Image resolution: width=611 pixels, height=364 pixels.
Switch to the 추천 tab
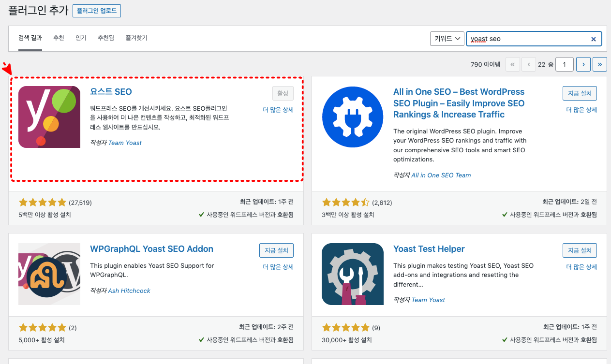coord(59,38)
